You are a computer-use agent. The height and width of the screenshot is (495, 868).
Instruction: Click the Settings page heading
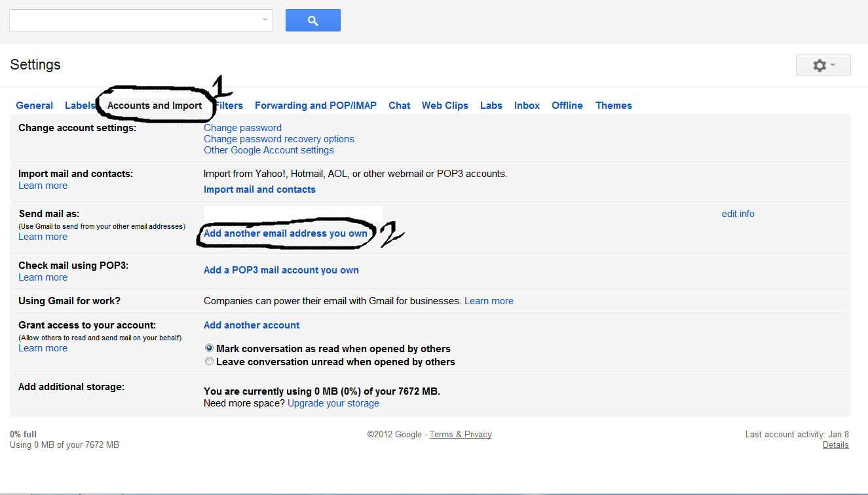pyautogui.click(x=35, y=64)
